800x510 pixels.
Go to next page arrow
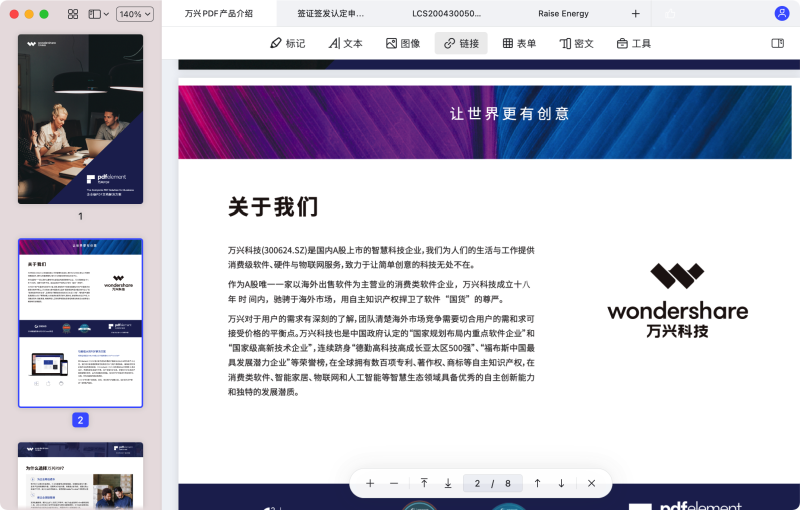coord(561,483)
